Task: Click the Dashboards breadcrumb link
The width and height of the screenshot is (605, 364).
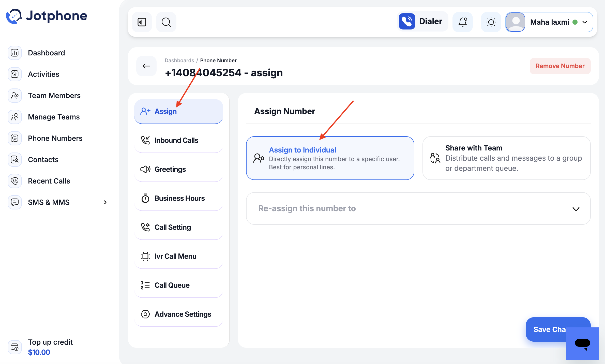Action: 179,60
